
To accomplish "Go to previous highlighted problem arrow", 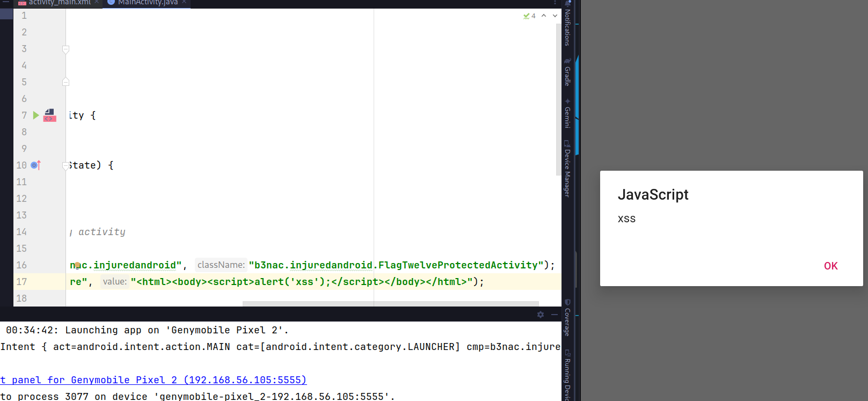I will [x=544, y=16].
